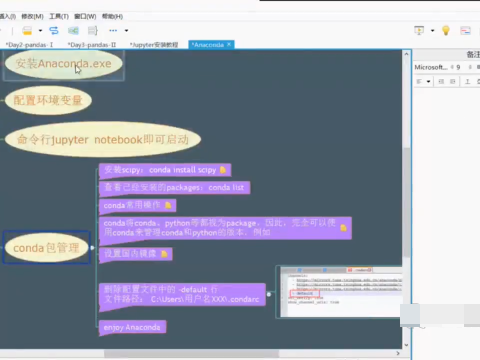Open the 'Microsoft...' font dropdown
Viewport: 480px width, 360px height.
click(x=431, y=67)
